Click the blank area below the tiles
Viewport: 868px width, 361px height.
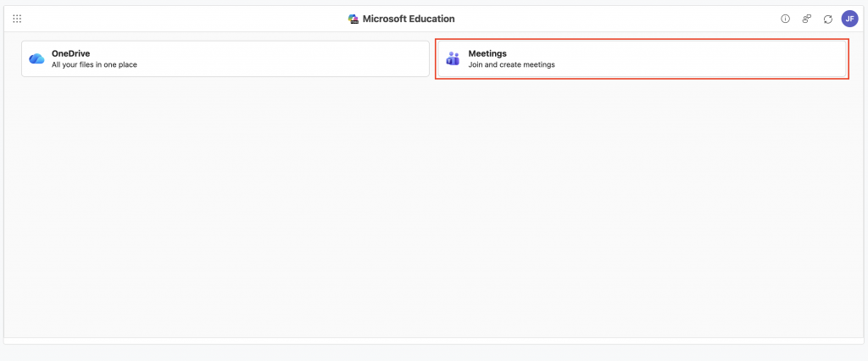click(434, 212)
